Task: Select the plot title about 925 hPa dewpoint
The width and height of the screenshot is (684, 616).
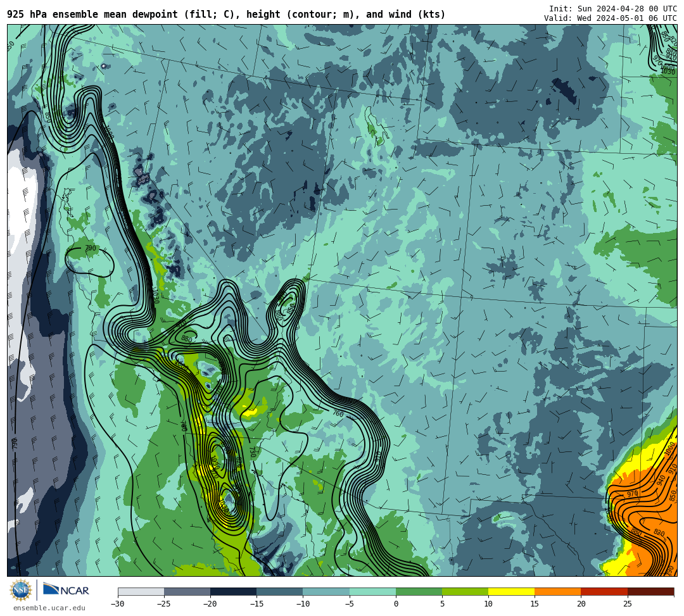Action: pos(226,15)
